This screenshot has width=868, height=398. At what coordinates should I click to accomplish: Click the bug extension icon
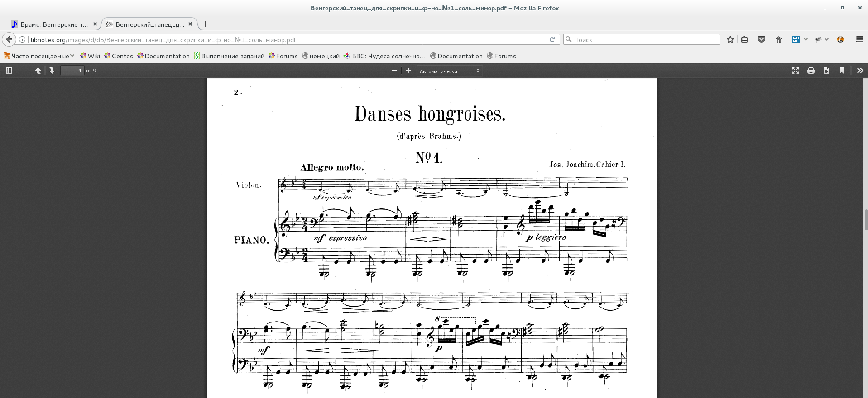818,39
